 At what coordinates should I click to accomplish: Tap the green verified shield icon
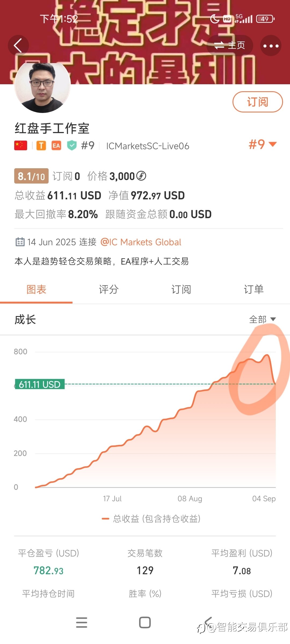[x=72, y=145]
